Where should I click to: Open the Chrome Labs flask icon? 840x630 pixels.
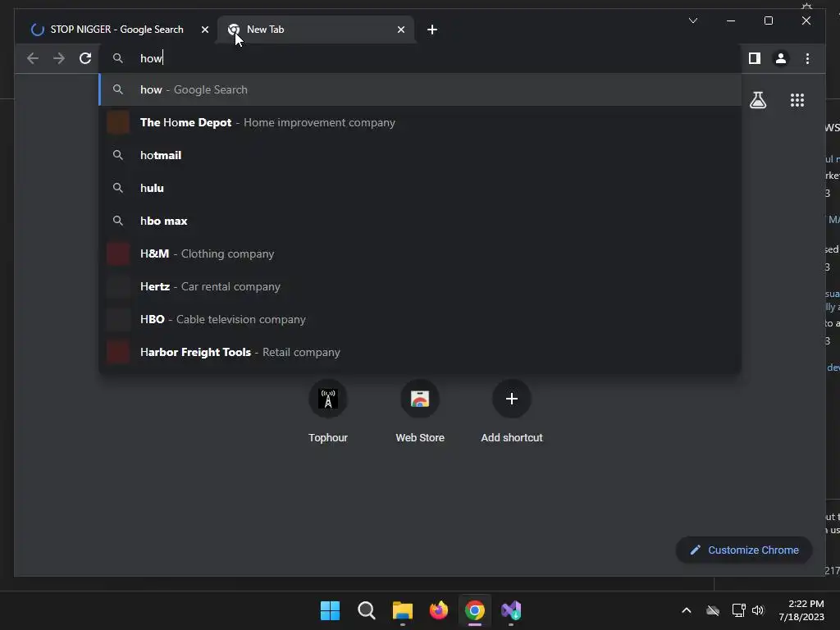pos(757,100)
